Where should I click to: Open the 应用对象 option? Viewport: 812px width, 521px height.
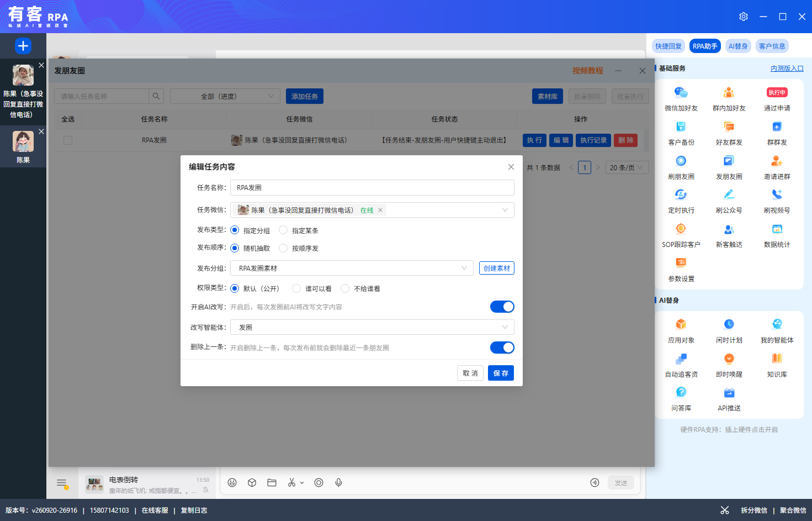tap(681, 331)
